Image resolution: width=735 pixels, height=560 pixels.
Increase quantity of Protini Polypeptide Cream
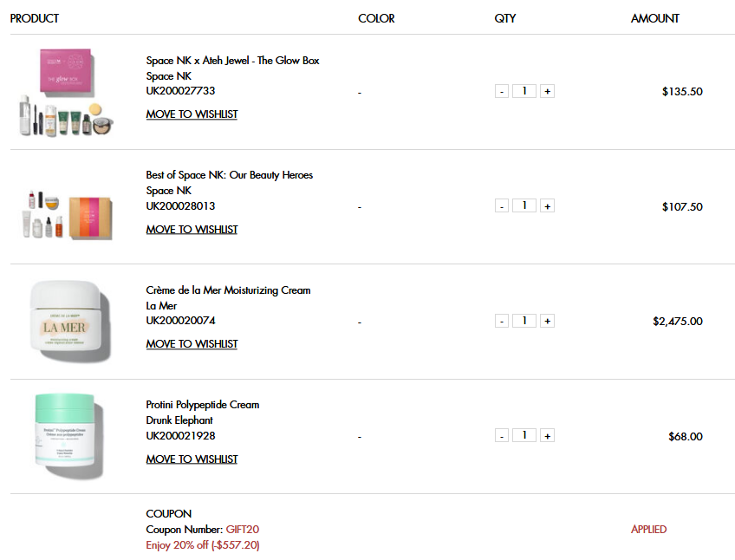(x=547, y=435)
